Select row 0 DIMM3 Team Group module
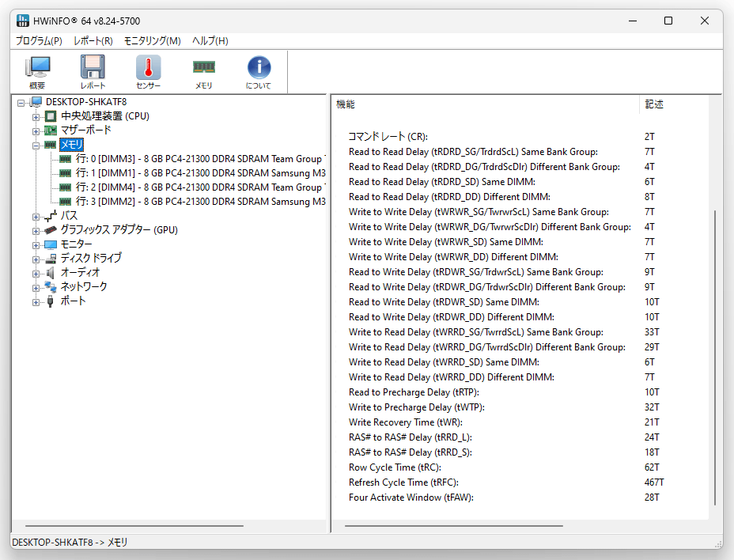Image resolution: width=734 pixels, height=560 pixels. 200,159
